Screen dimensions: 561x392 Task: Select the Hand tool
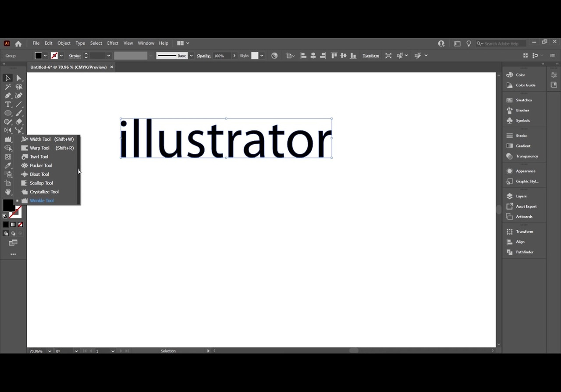(8, 192)
